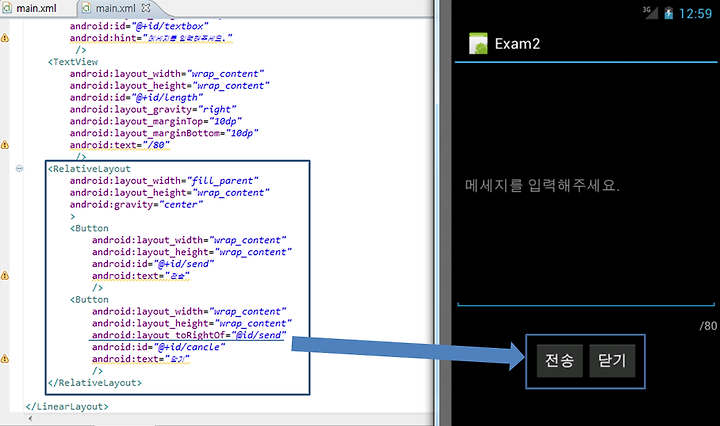The width and height of the screenshot is (720, 426).
Task: Click the android:layout_gravity="right" line
Action: [153, 109]
